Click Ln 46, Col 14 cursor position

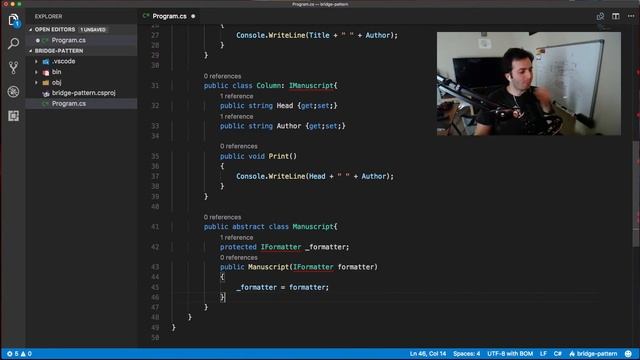click(428, 354)
